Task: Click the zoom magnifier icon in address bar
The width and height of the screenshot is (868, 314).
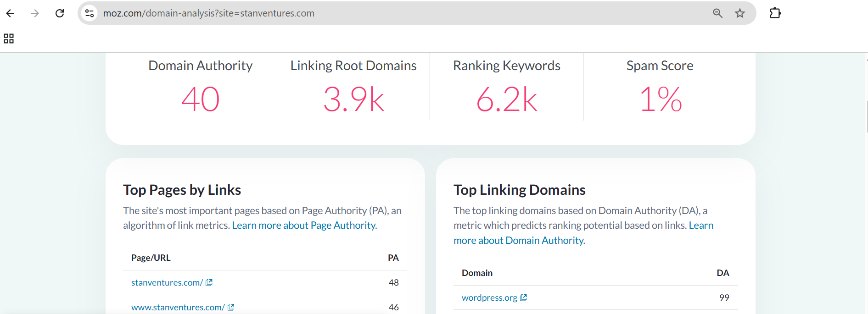Action: point(717,13)
